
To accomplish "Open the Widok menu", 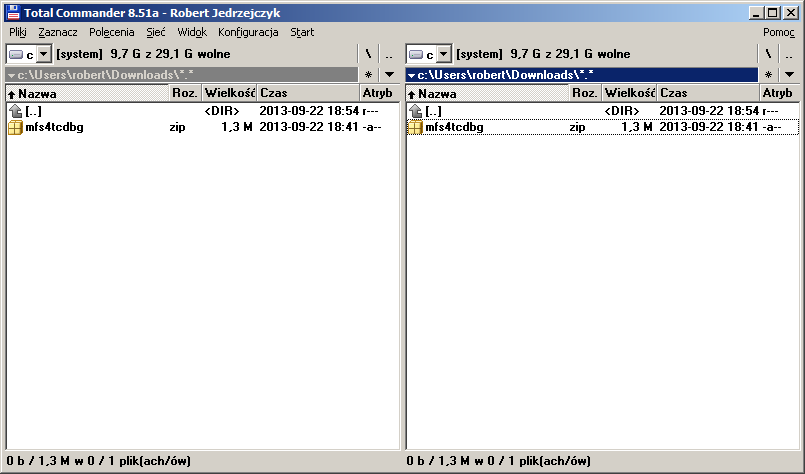I will 192,32.
